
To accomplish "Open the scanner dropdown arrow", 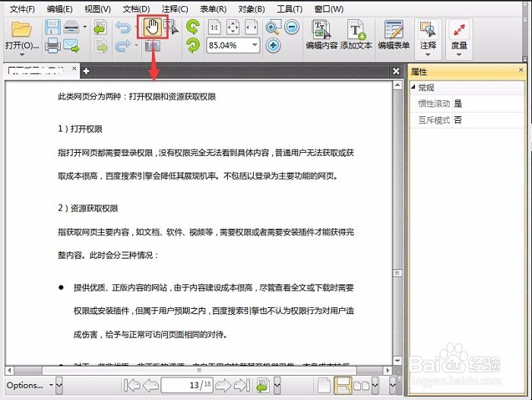I will [85, 26].
